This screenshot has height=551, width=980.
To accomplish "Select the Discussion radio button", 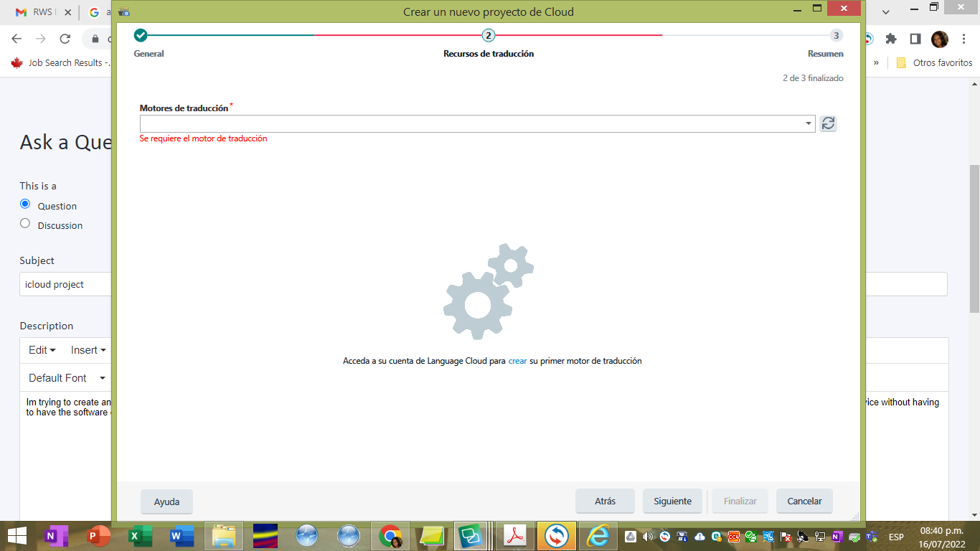I will pyautogui.click(x=25, y=225).
